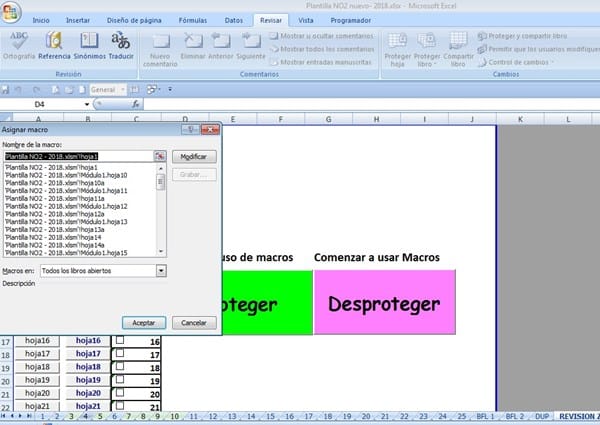Screen dimensions: 600x425
Task: Tick the checkbox in row 21
Action: pos(120,405)
